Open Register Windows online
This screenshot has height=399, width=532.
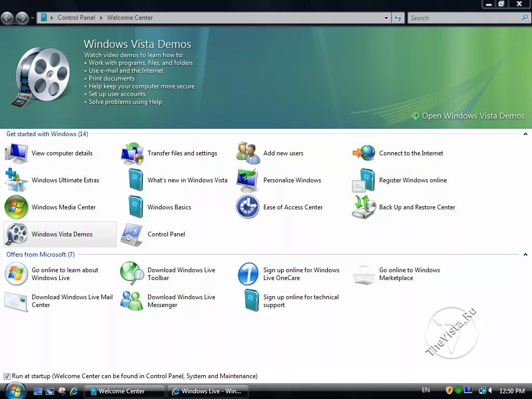[x=407, y=180]
